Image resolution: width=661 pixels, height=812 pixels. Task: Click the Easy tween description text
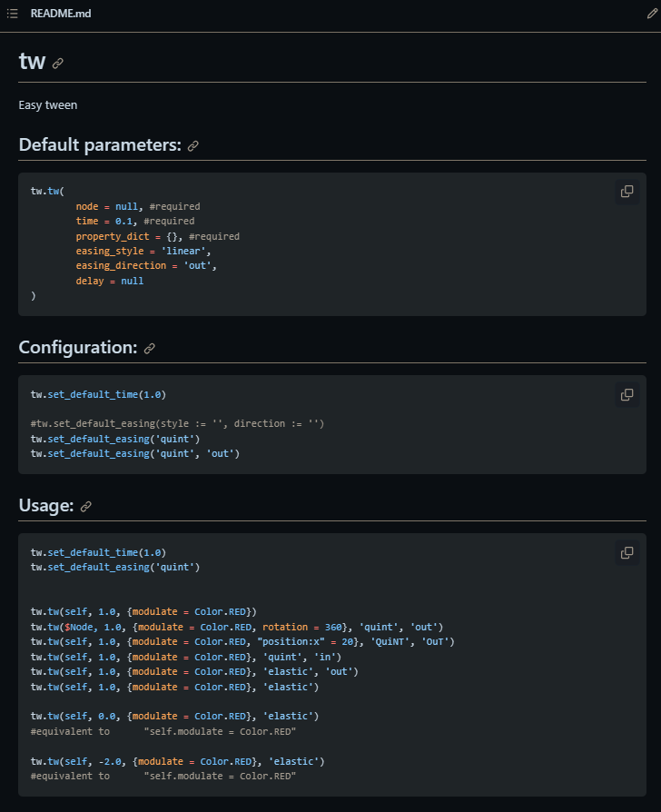[x=47, y=105]
